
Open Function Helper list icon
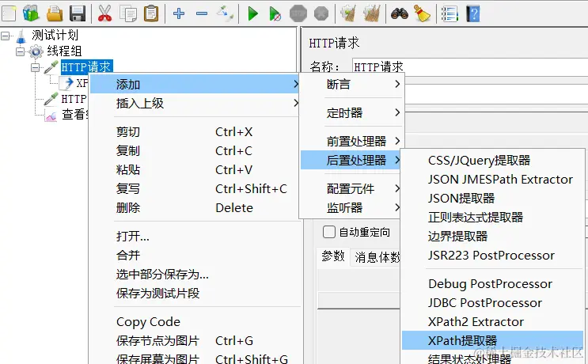click(450, 14)
